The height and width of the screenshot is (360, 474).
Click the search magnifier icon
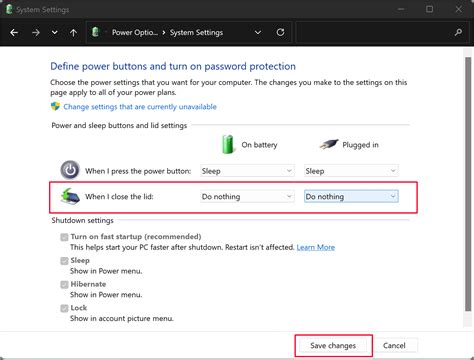point(458,32)
